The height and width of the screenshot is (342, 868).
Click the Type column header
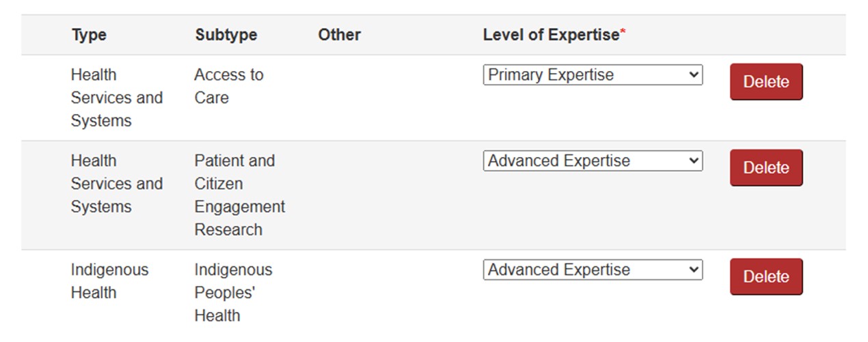tap(89, 35)
